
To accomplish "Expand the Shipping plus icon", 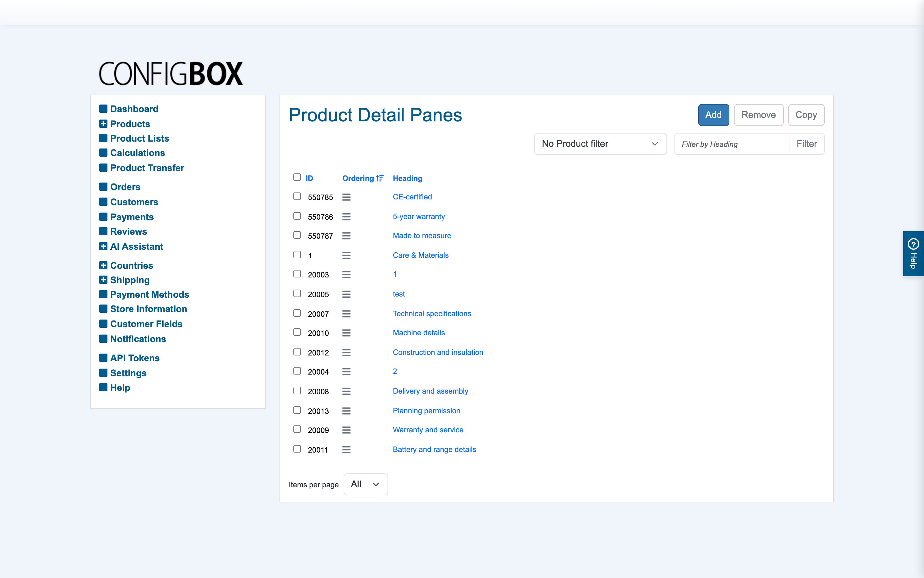I will [x=103, y=280].
